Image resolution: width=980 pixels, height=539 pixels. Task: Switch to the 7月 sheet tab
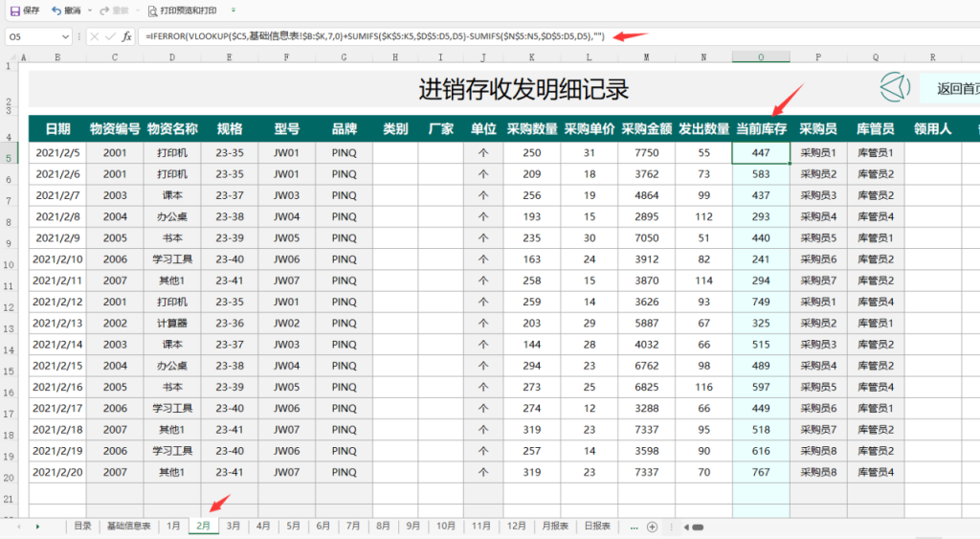pos(353,526)
